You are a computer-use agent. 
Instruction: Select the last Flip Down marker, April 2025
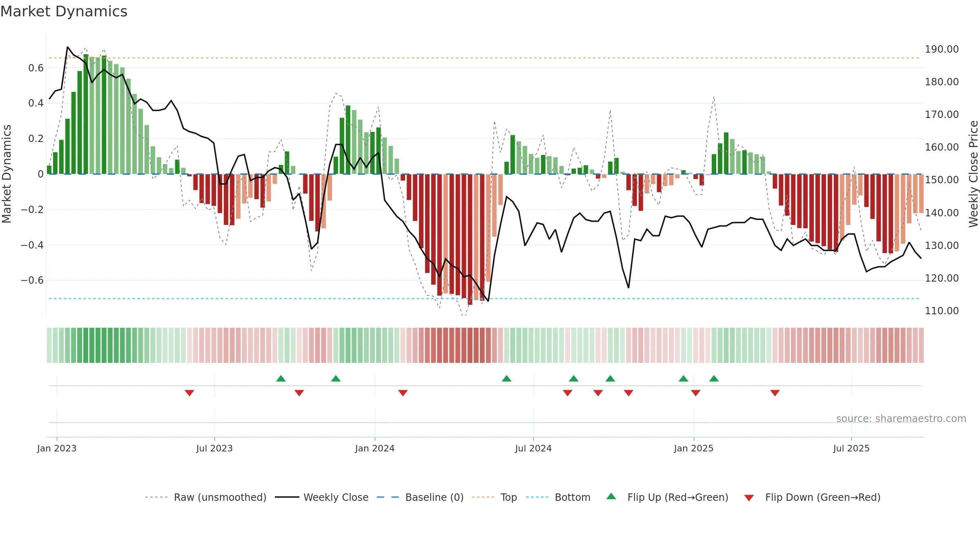(x=775, y=393)
